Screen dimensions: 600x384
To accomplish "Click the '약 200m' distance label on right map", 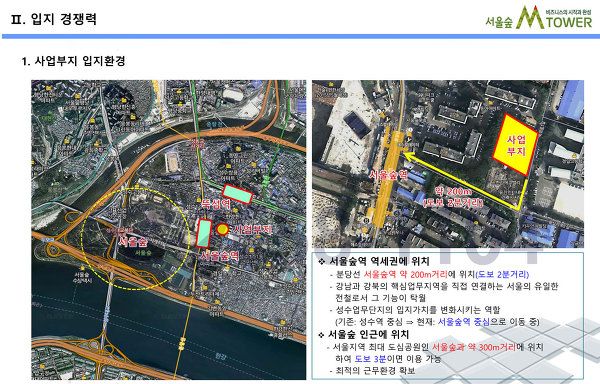I will [x=453, y=191].
